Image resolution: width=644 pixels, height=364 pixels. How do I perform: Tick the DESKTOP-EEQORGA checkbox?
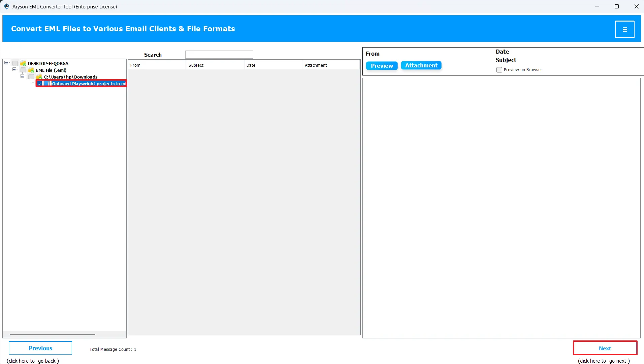[x=15, y=63]
